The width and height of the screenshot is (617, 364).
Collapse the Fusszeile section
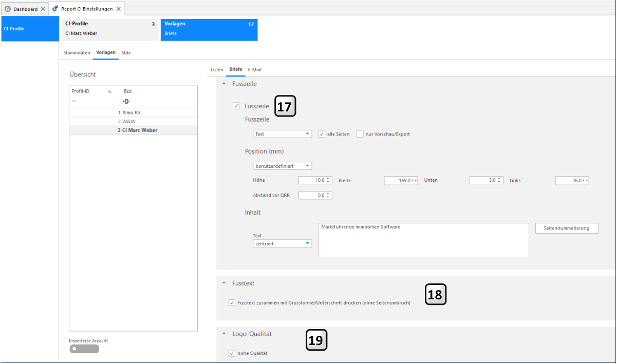click(x=224, y=84)
